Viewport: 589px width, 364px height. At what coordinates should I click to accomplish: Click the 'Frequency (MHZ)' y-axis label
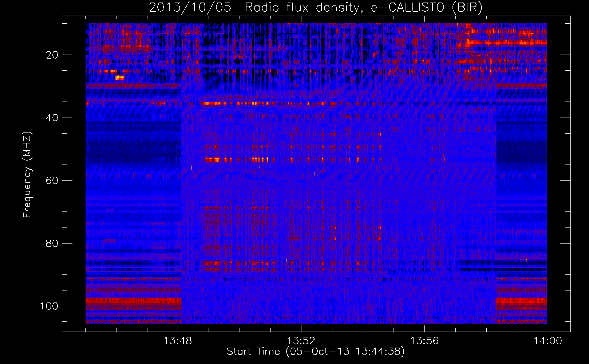point(27,175)
